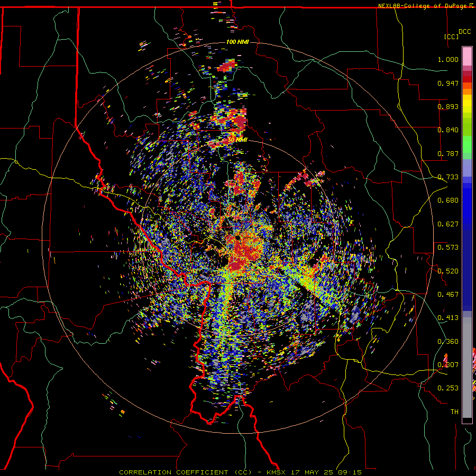This screenshot has height=476, width=476.
Task: Select the 0.360 legend value
Action: point(448,342)
